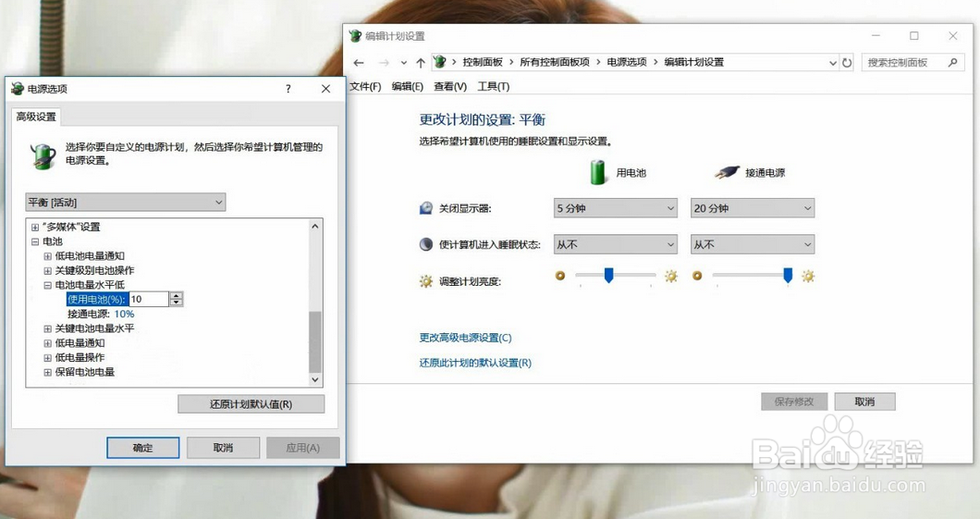Open the 文件(F) menu
This screenshot has width=980, height=519.
coord(365,86)
